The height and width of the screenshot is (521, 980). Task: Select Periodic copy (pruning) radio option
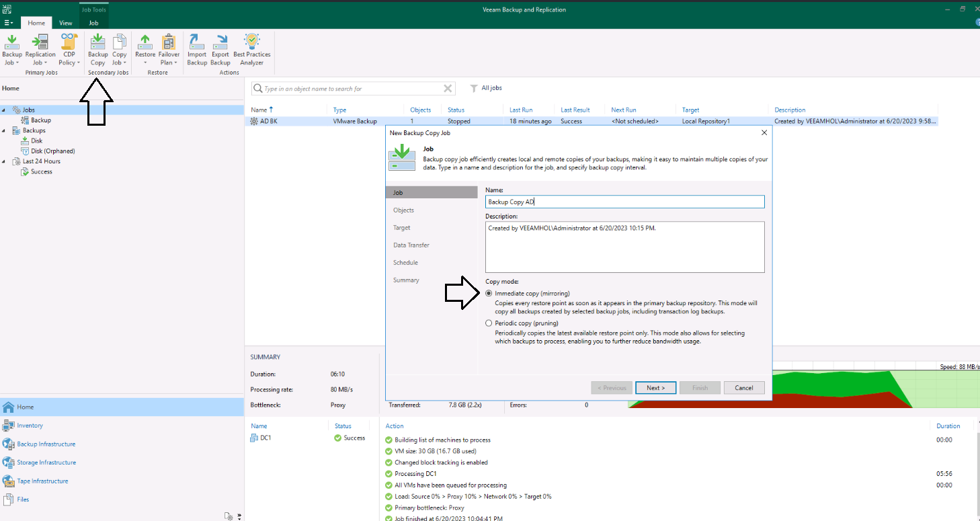pyautogui.click(x=489, y=323)
